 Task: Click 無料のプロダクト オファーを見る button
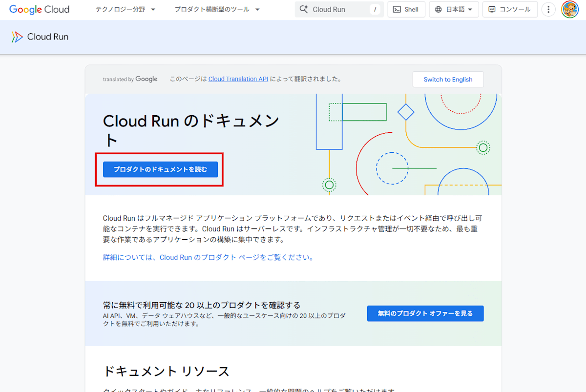pos(425,313)
